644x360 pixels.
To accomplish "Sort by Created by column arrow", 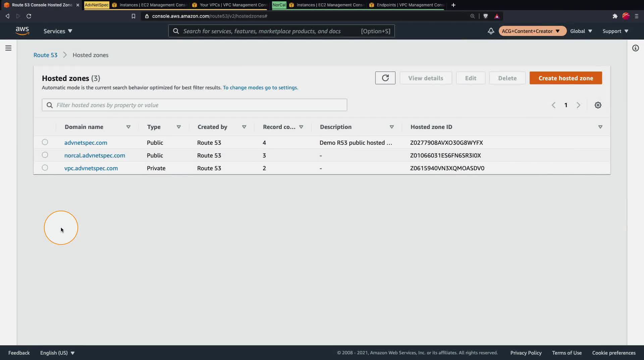I will point(244,127).
